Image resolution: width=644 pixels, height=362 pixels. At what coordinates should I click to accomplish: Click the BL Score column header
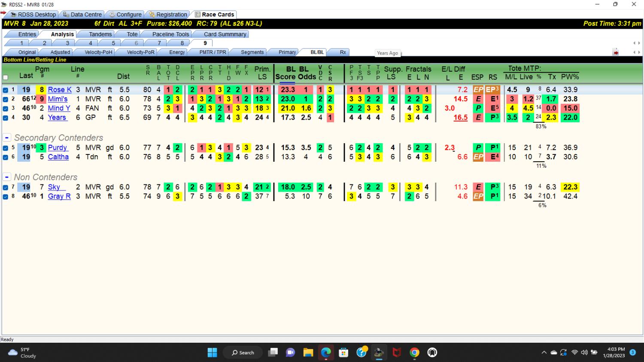point(285,73)
